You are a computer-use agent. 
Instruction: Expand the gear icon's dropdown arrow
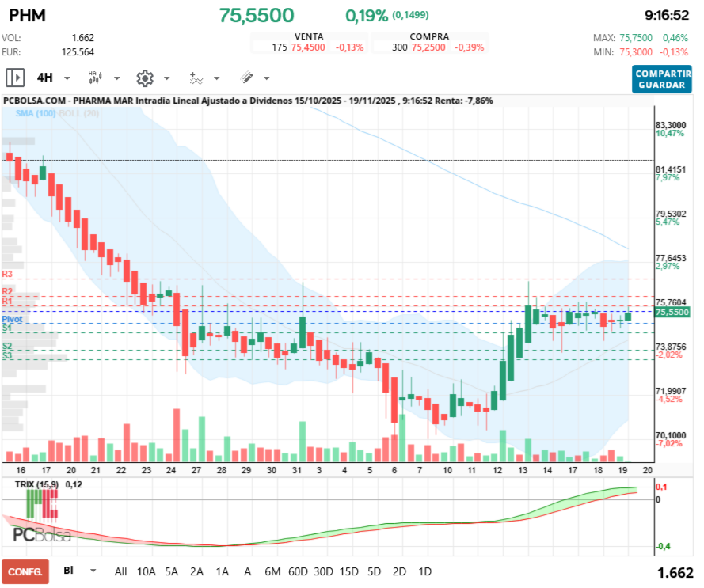point(166,78)
